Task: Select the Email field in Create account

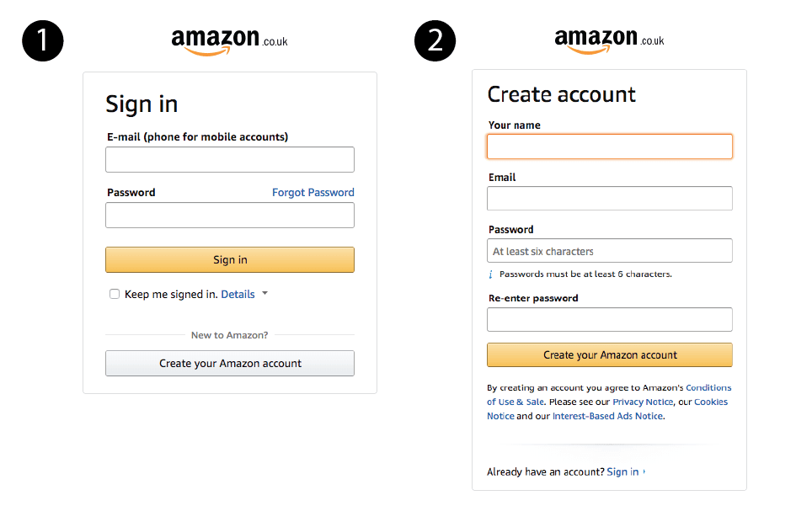Action: [610, 198]
